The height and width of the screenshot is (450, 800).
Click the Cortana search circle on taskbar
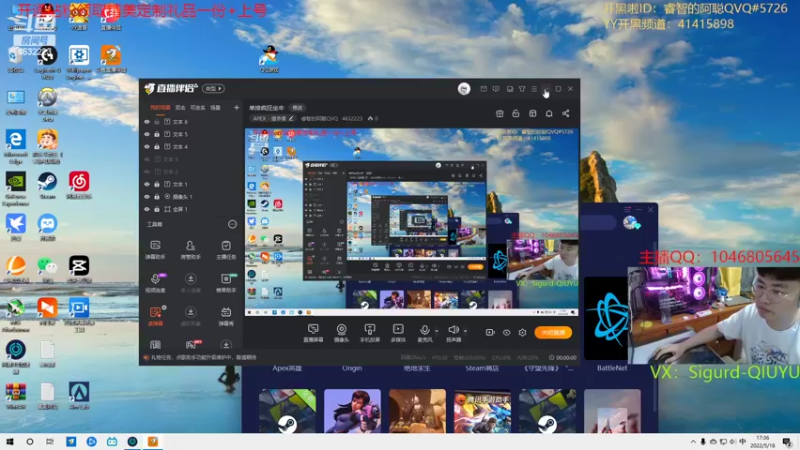[30, 442]
